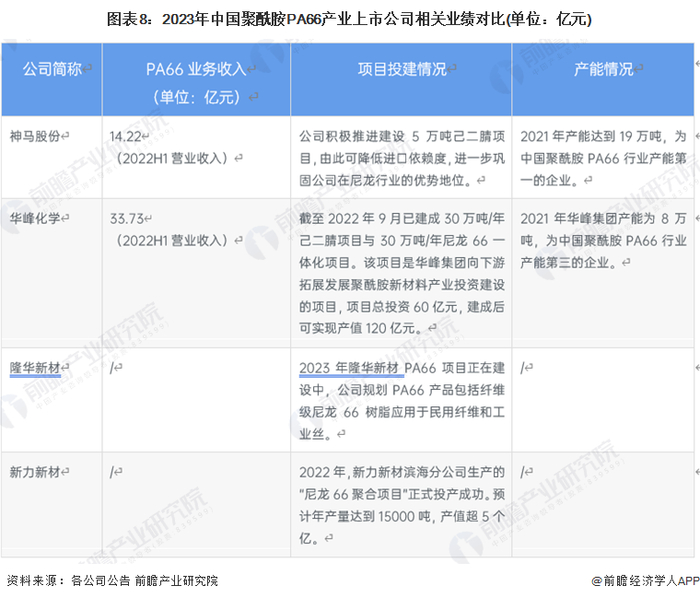Click the 14.22 revenue value
This screenshot has width=700, height=600.
tap(125, 136)
